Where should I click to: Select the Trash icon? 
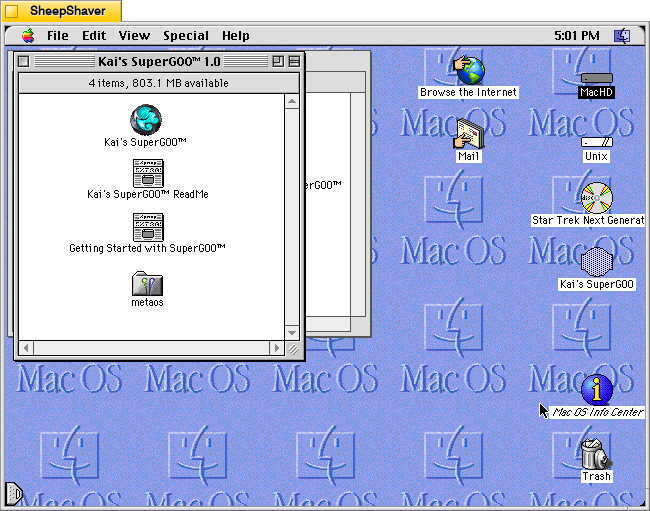coord(597,454)
